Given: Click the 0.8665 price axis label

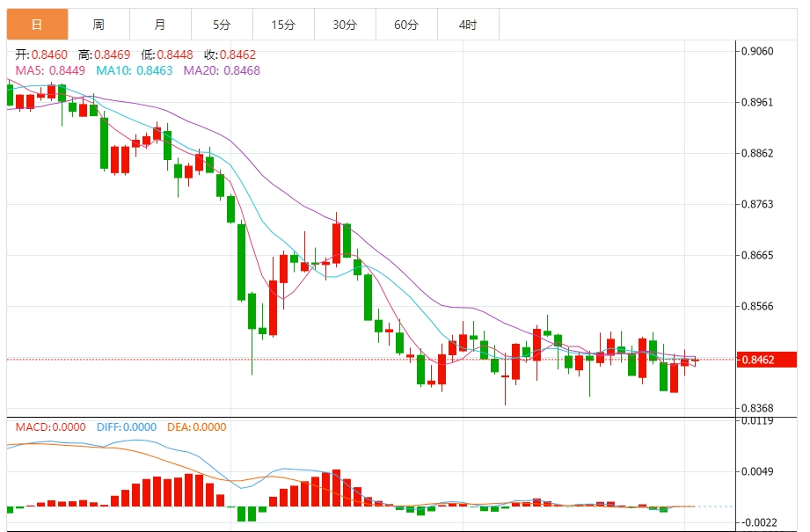Looking at the screenshot, I should pos(757,255).
